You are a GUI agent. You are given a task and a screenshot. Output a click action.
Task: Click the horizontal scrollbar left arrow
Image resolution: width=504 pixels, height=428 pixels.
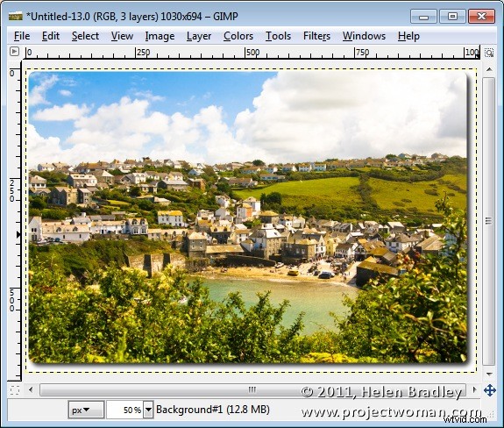point(31,390)
